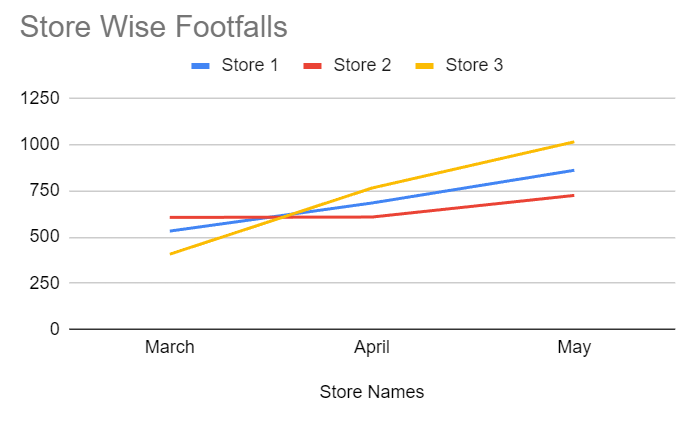This screenshot has height=421, width=685.
Task: Click the May axis label
Action: [574, 348]
